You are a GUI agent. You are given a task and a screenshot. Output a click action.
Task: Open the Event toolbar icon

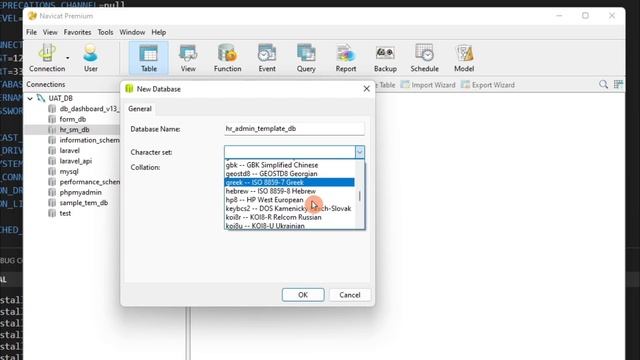(x=267, y=58)
